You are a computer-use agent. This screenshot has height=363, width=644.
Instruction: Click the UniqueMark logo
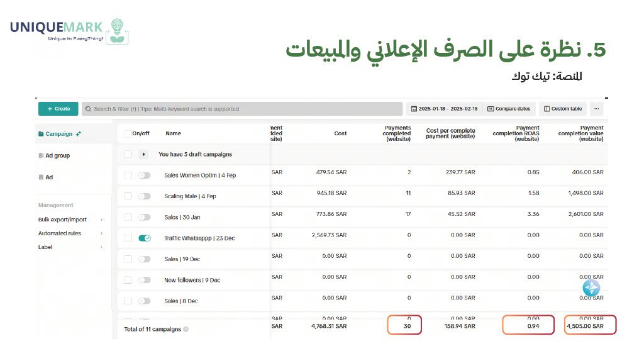(x=69, y=31)
